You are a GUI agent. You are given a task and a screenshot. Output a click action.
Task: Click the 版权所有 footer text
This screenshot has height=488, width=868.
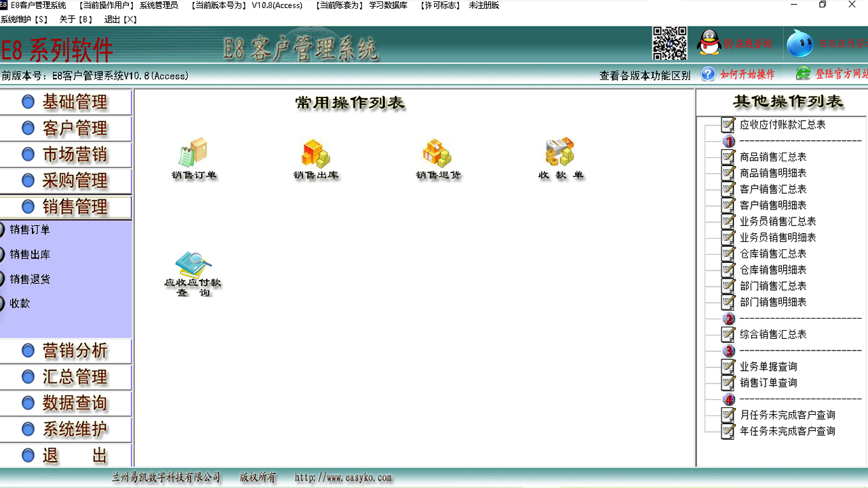coord(258,478)
